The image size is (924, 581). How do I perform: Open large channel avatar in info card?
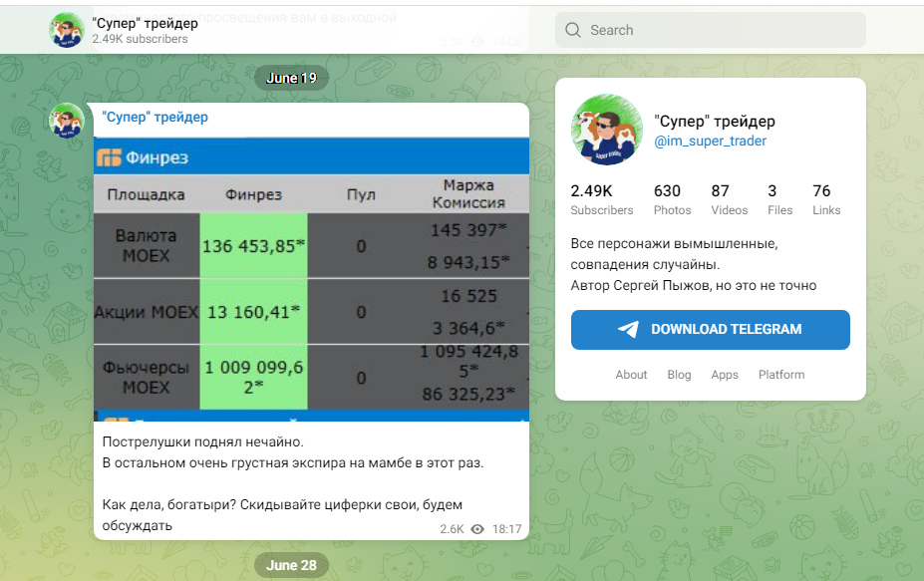pos(607,130)
